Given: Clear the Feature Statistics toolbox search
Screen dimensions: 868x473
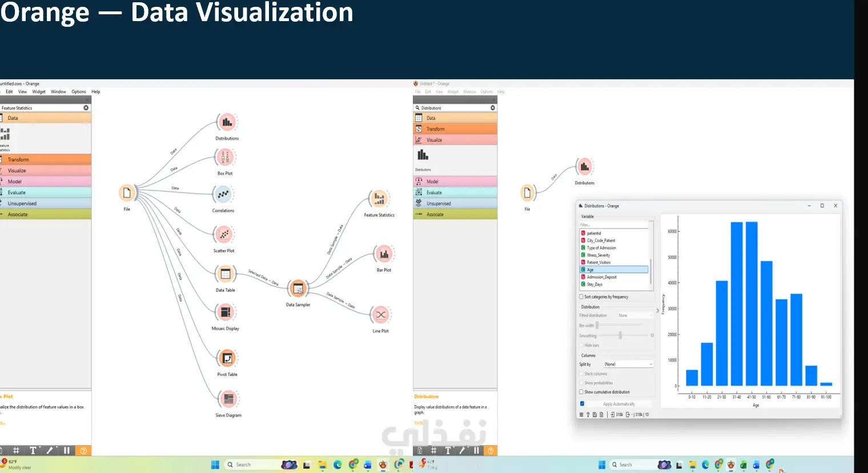Looking at the screenshot, I should click(x=86, y=108).
